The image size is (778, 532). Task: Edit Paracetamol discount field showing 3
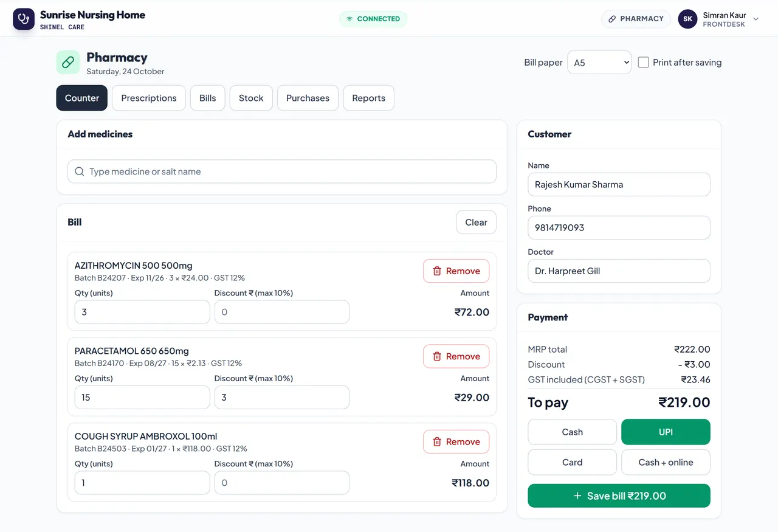coord(282,397)
